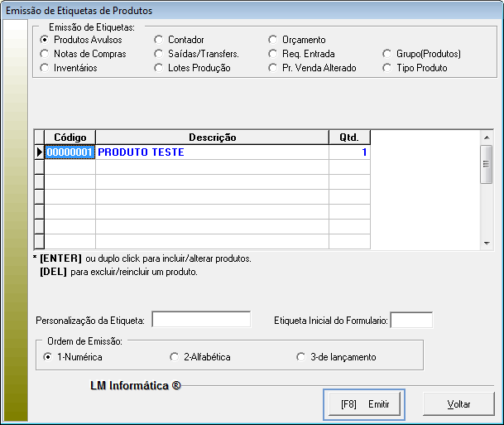Click the Personalização da Etiqueta field

click(x=201, y=320)
